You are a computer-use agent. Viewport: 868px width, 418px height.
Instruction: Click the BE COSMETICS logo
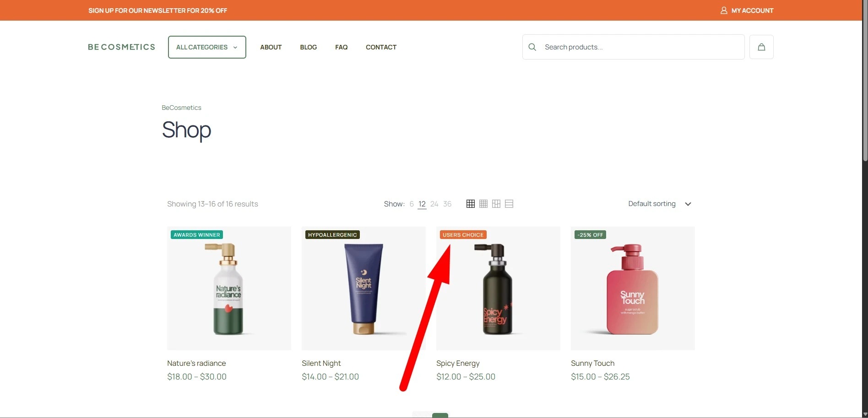121,47
